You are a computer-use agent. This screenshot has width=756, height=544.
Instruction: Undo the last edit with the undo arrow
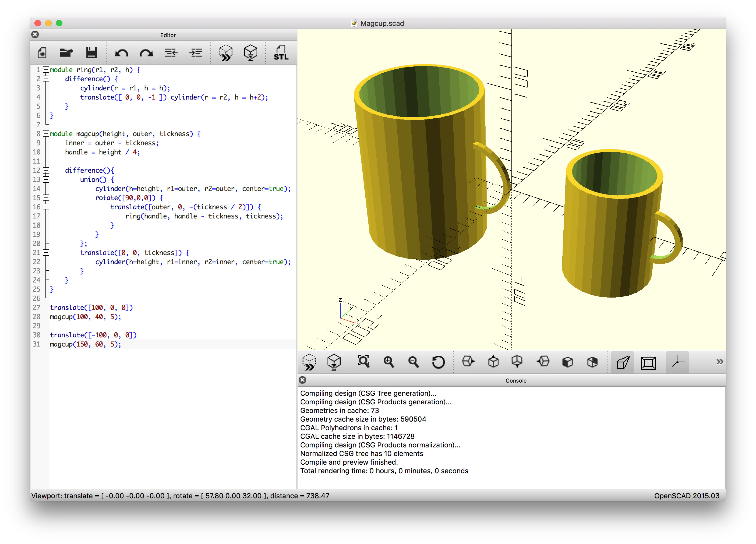[x=121, y=53]
